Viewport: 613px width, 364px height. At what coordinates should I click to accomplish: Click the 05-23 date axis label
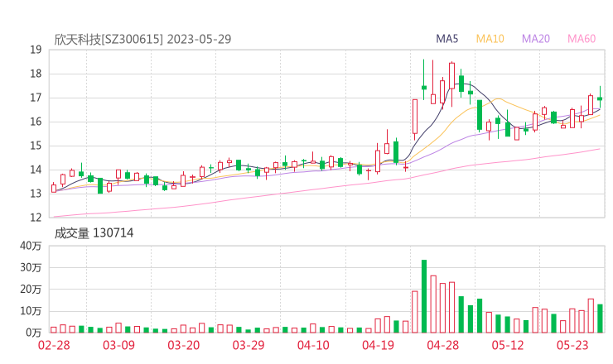pos(572,345)
